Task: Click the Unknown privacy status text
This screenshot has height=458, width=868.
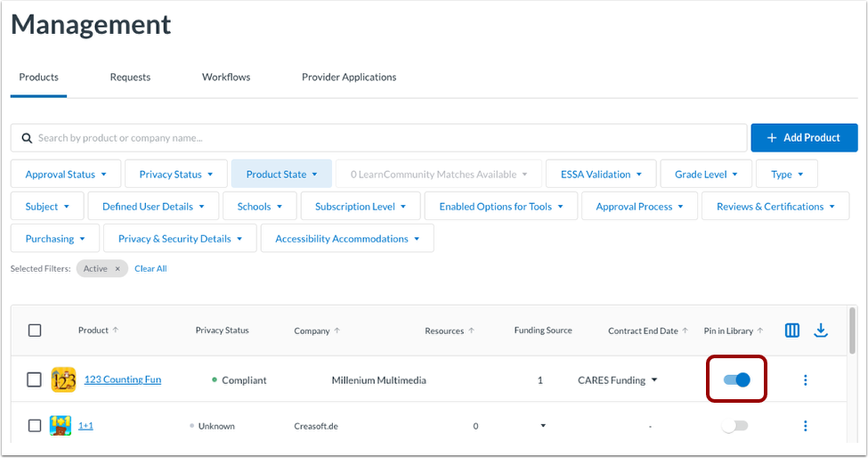Action: [x=216, y=426]
